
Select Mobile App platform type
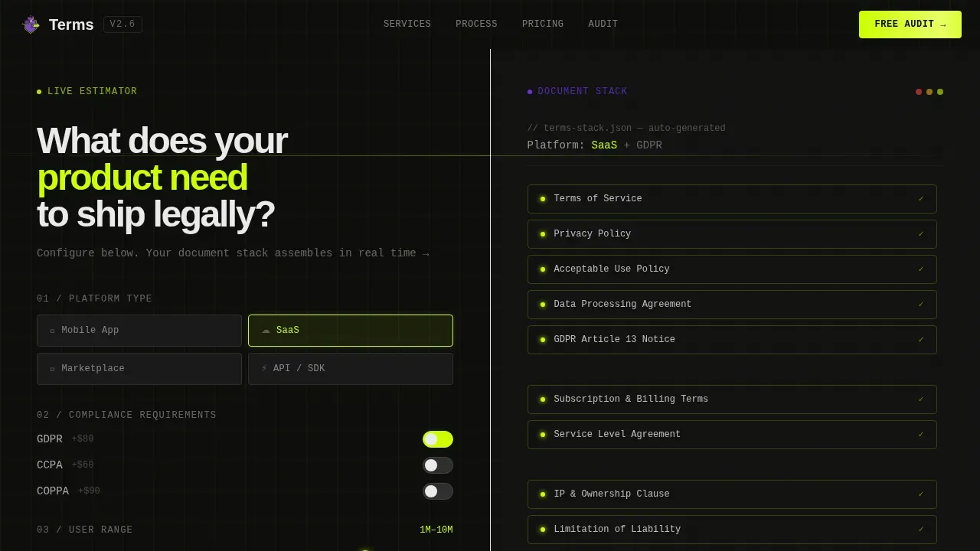(139, 331)
